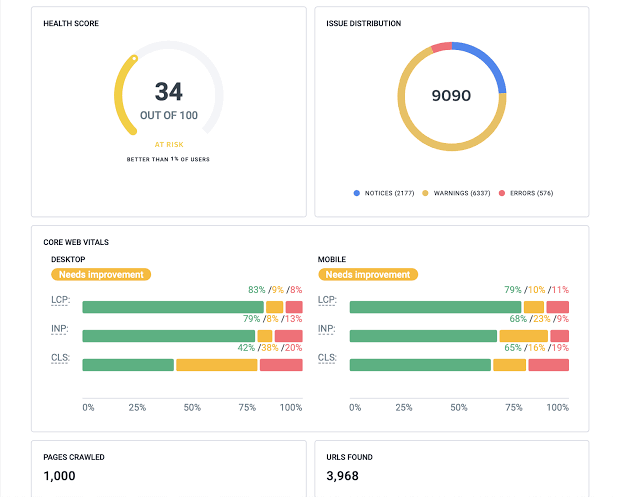
Task: Select the yellow segment of Mobile INP bar
Action: pos(523,336)
